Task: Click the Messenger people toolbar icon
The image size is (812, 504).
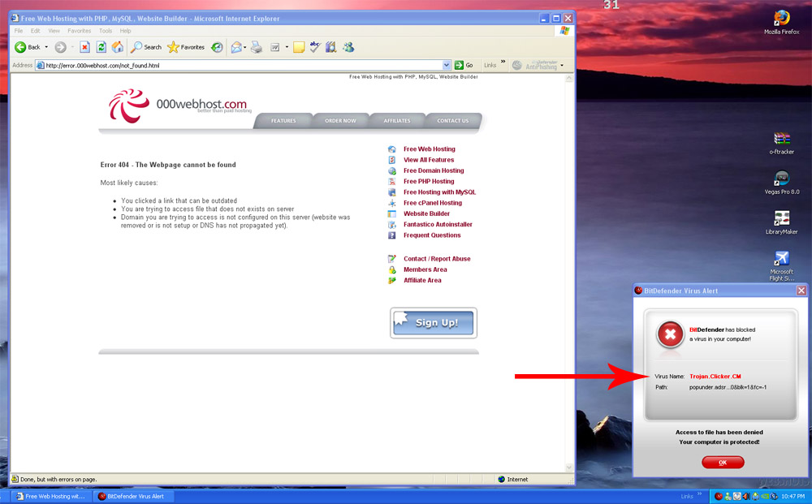Action: point(348,47)
